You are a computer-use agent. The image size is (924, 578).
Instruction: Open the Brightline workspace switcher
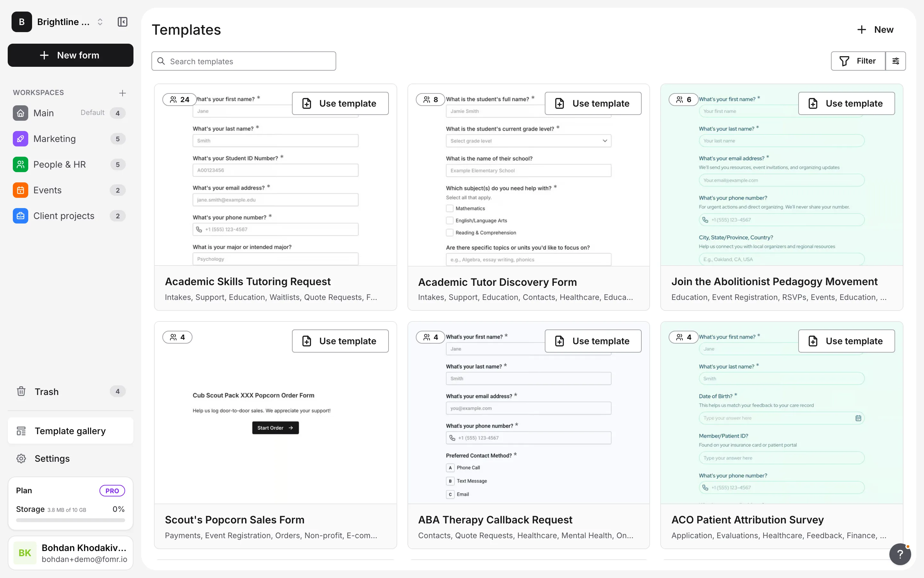point(58,22)
